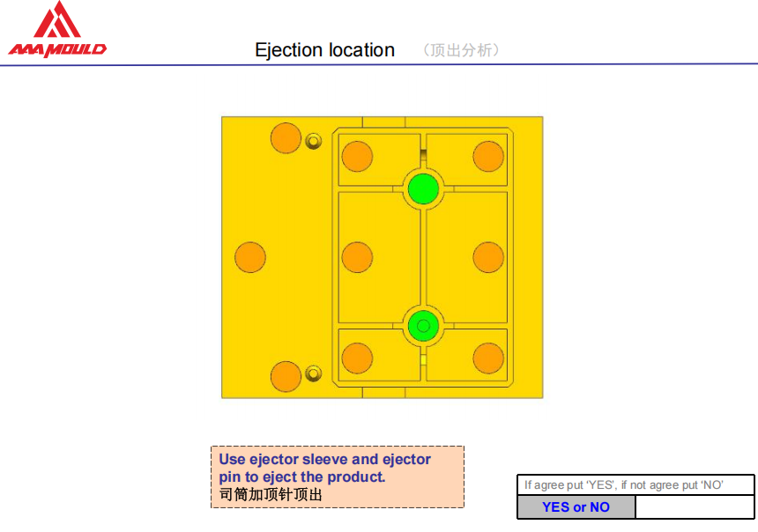Select the middle-left cavity orange ejector pin

point(357,257)
